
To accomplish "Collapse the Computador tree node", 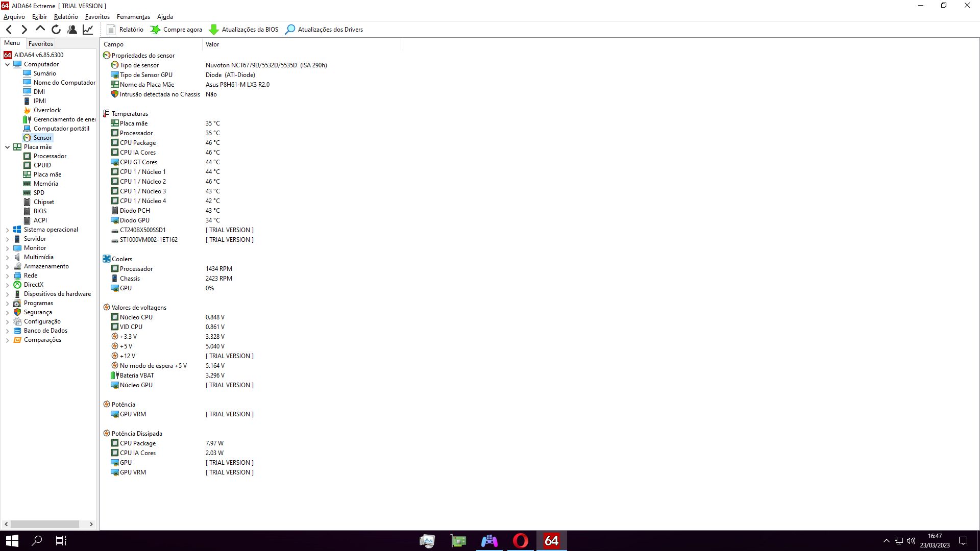I will point(7,64).
